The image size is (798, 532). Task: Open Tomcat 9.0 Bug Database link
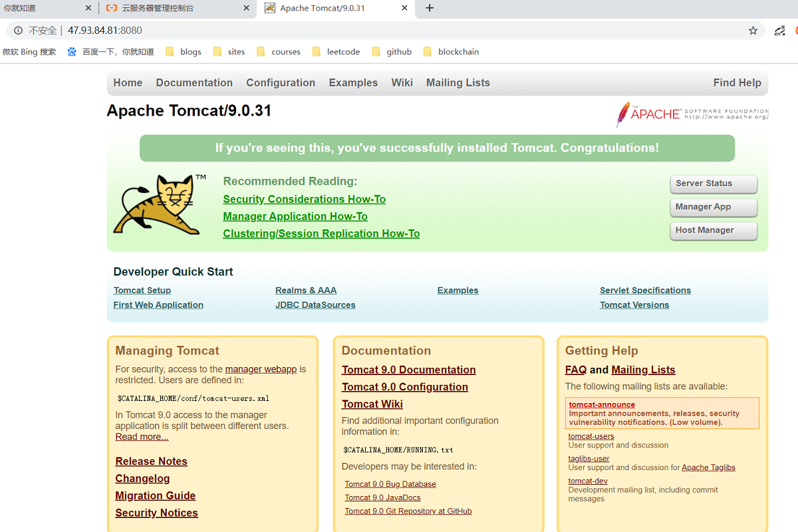coord(390,485)
